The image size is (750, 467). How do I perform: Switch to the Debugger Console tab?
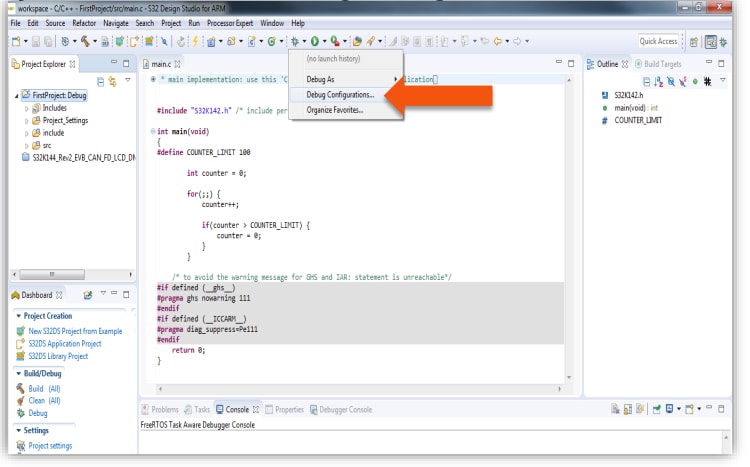click(x=345, y=409)
